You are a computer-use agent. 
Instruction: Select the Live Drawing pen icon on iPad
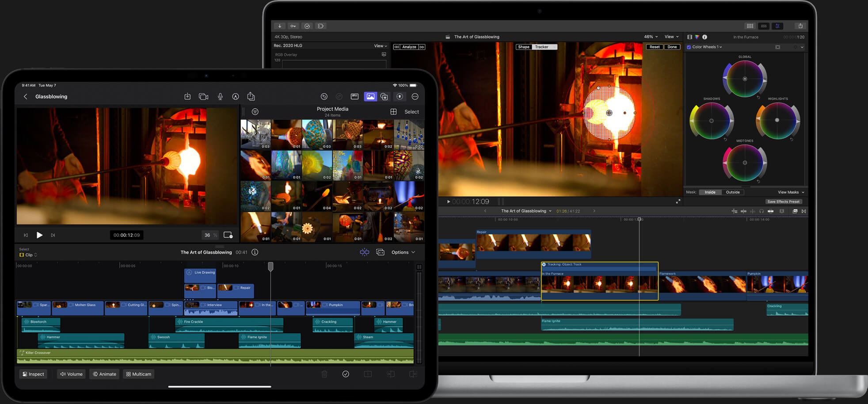click(x=236, y=96)
